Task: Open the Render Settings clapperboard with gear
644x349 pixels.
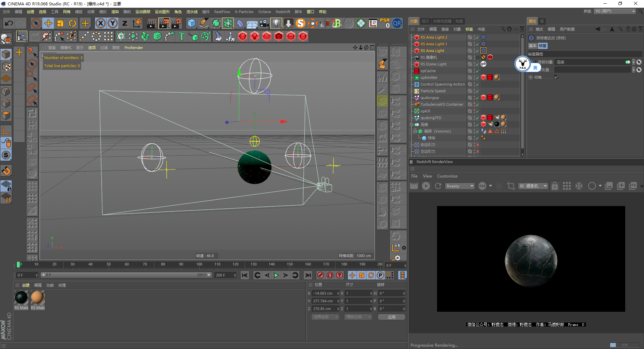Action: (x=177, y=23)
